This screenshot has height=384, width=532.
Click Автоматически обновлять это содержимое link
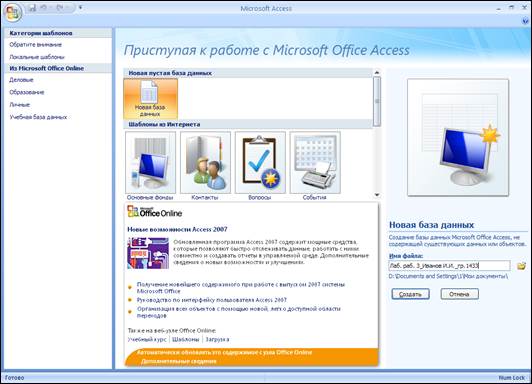(x=224, y=352)
